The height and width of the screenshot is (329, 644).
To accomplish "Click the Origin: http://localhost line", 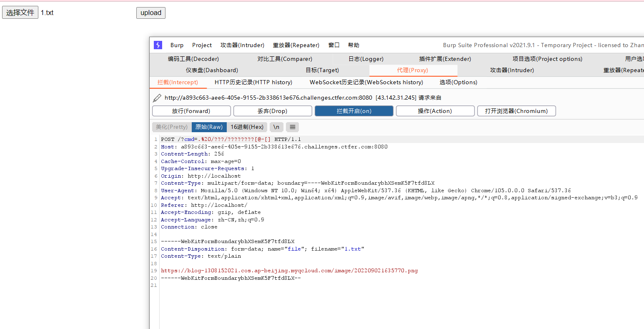I will [201, 176].
